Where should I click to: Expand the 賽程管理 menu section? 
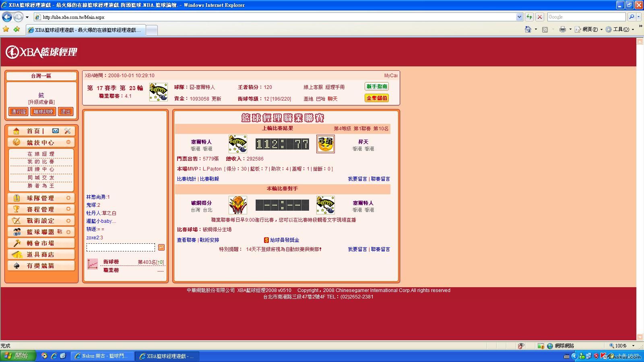point(68,209)
